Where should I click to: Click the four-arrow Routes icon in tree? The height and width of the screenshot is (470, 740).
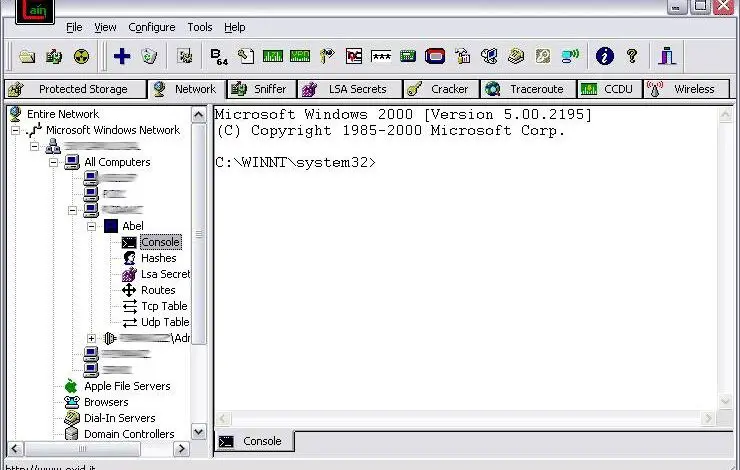[129, 290]
